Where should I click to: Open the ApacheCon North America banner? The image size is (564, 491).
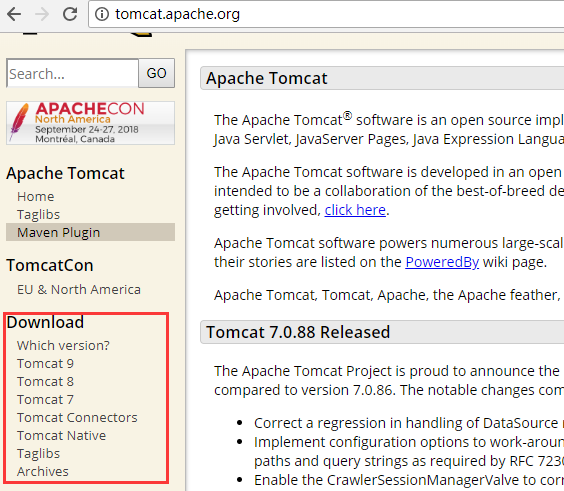[x=90, y=123]
